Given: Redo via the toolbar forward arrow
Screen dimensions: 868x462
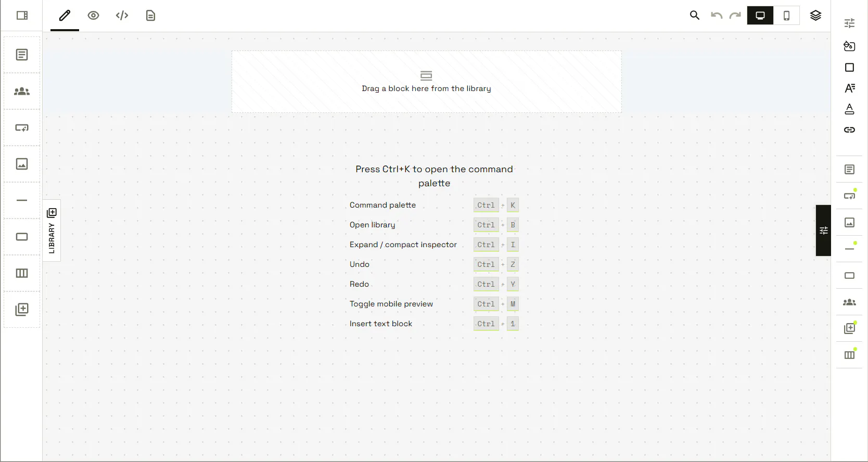Looking at the screenshot, I should click(735, 16).
